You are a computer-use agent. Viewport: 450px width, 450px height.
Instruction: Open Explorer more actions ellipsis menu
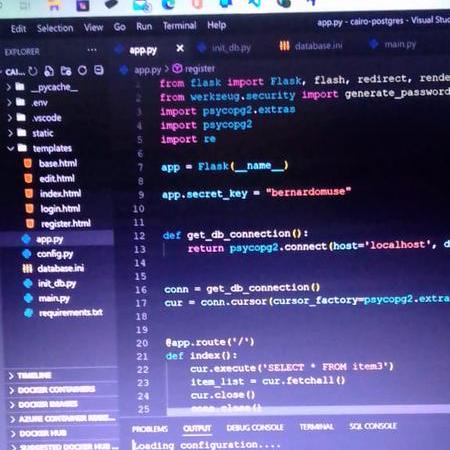point(92,50)
